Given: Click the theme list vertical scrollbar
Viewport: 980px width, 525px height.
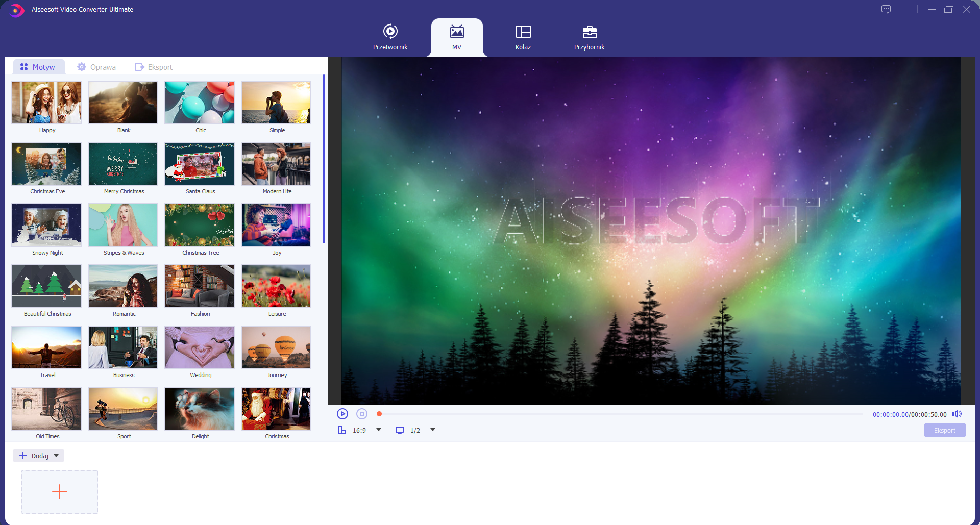Looking at the screenshot, I should click(324, 159).
